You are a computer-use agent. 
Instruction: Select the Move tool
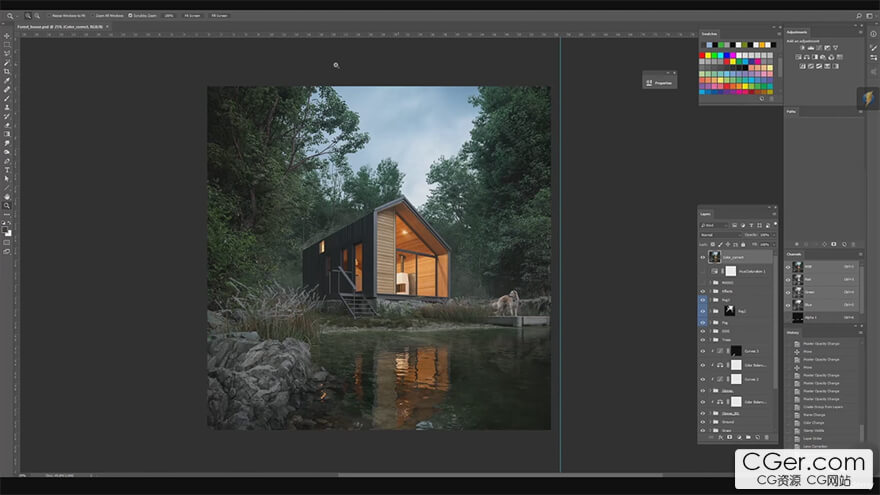click(7, 36)
